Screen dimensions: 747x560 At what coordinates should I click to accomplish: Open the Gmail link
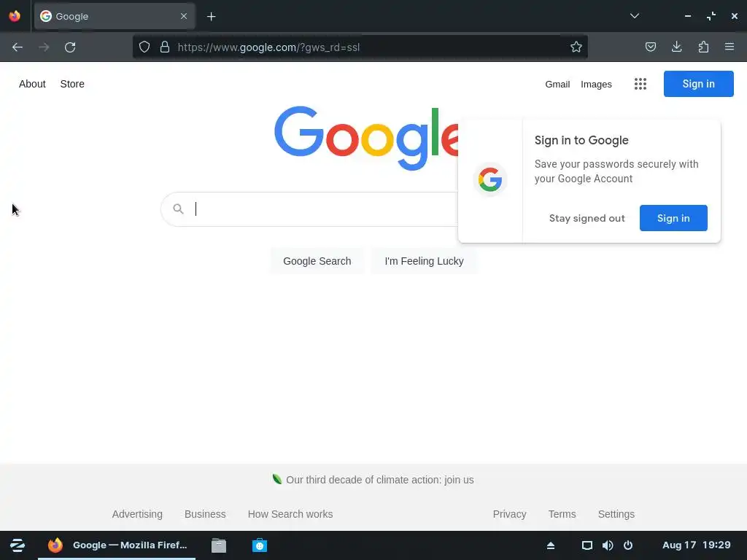[x=557, y=85]
